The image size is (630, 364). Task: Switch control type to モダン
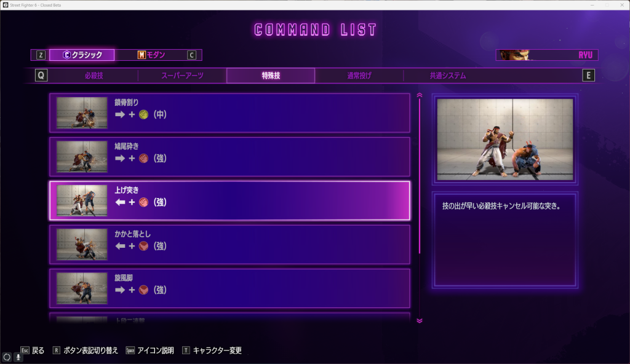[151, 55]
